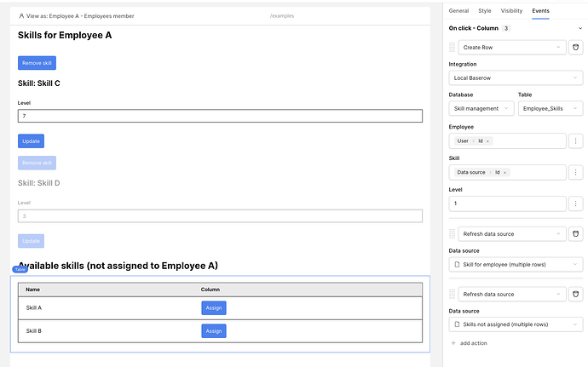
Task: Open the Employee_Skills table dropdown
Action: tap(551, 109)
